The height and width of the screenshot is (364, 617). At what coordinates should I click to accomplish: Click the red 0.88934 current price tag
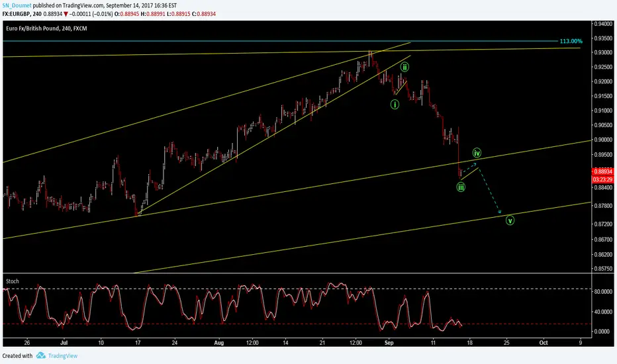click(x=603, y=171)
